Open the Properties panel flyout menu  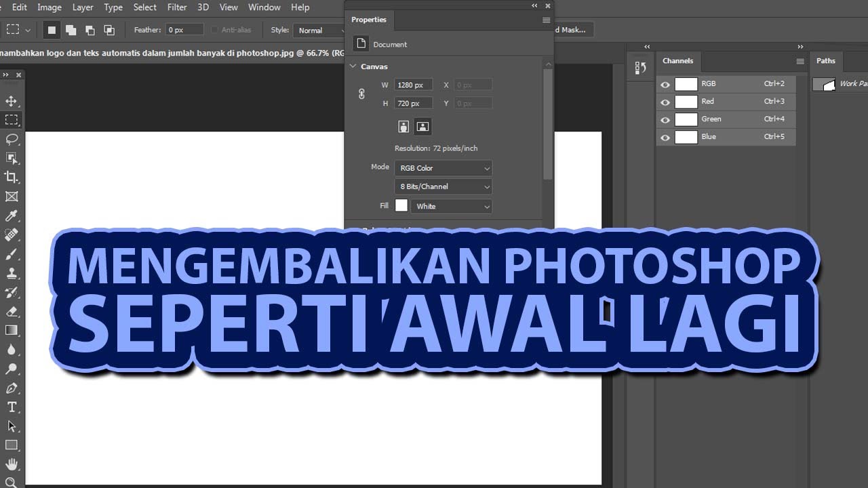[546, 20]
